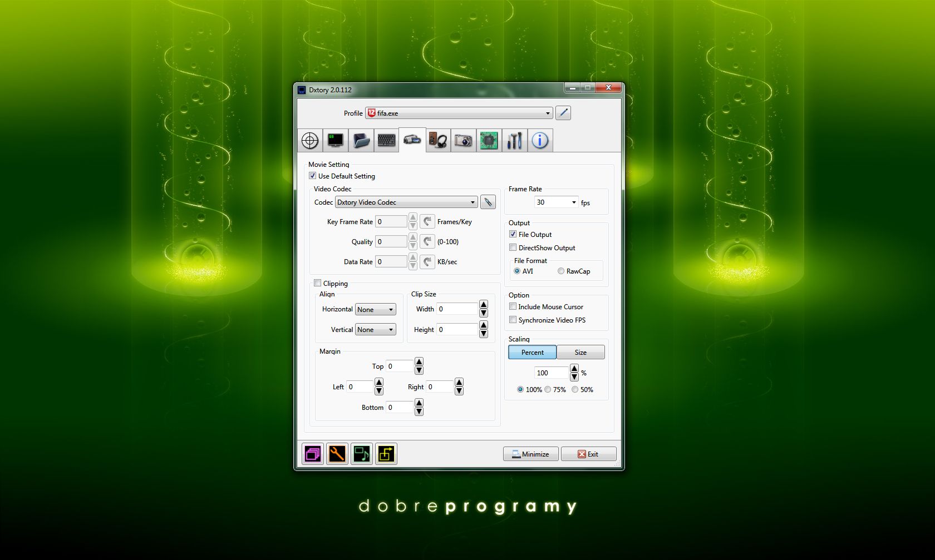This screenshot has width=935, height=560.
Task: Close the Dxtory window
Action: 608,88
